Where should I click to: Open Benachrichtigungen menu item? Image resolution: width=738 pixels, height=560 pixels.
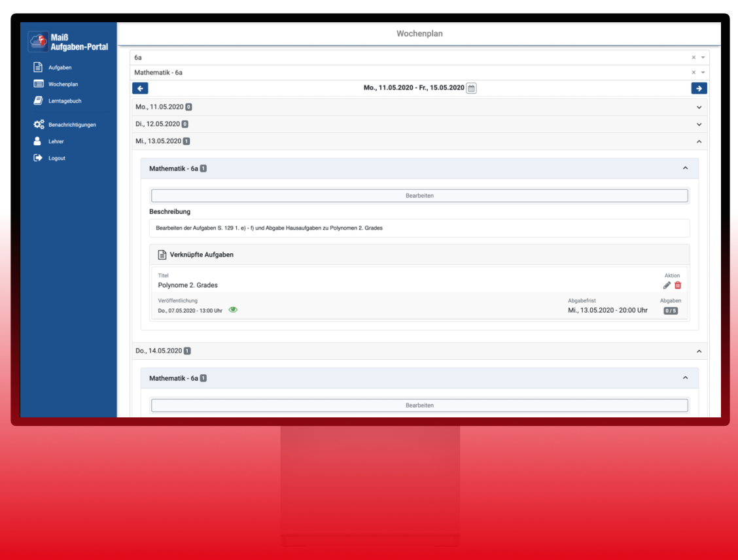point(72,125)
